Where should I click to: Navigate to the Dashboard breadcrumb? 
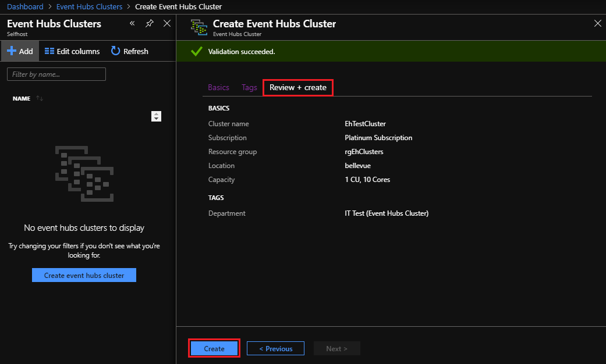pos(24,6)
